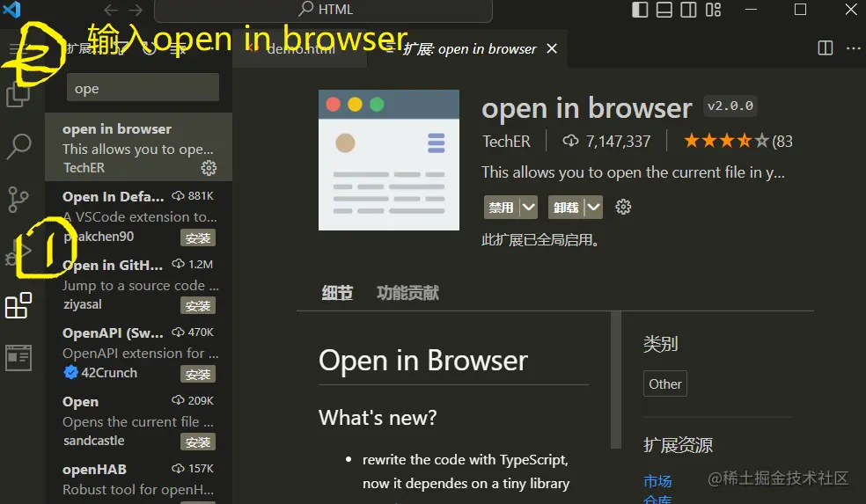The width and height of the screenshot is (866, 504).
Task: Install the Open extension by sandcastle
Action: point(198,442)
